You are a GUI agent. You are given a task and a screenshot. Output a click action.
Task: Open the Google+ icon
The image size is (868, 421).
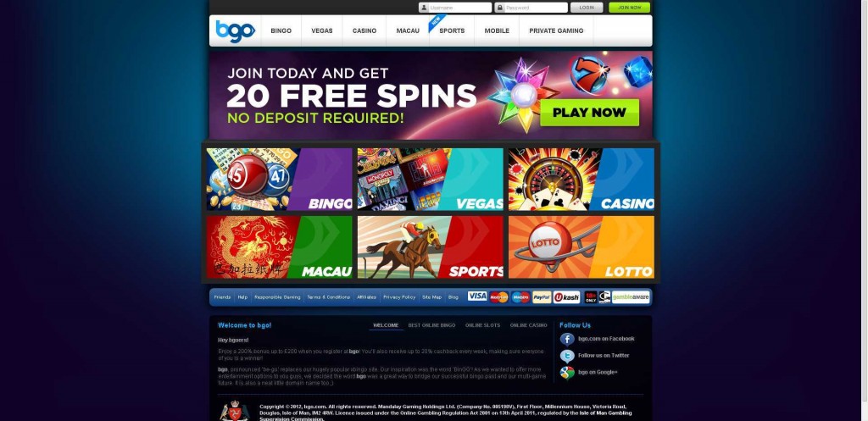pyautogui.click(x=567, y=373)
